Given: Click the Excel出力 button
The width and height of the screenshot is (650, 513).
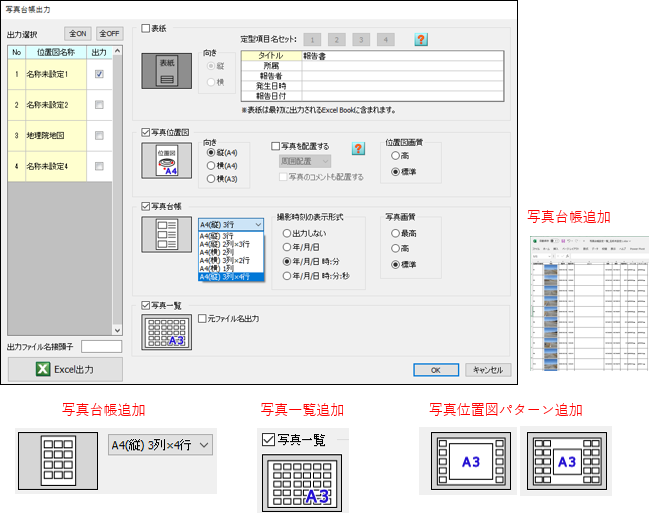Looking at the screenshot, I should click(65, 369).
